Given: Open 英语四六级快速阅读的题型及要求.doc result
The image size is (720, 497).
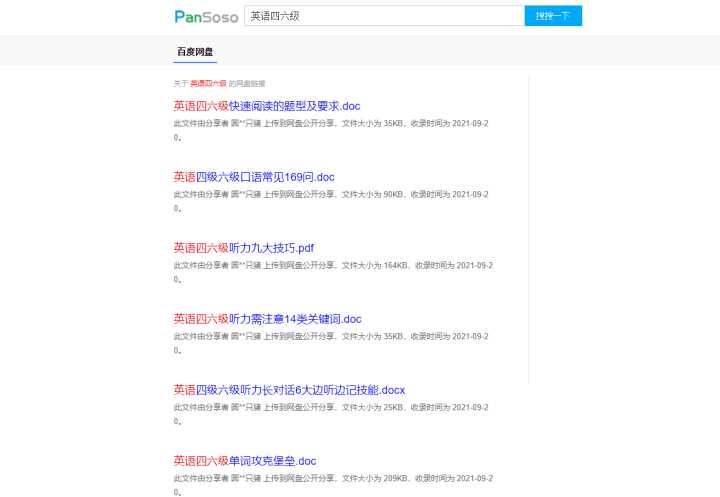Looking at the screenshot, I should 267,106.
